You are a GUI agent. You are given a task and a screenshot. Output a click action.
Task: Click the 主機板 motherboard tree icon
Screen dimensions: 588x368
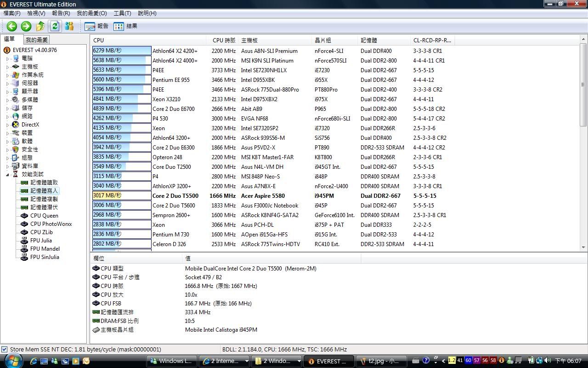16,67
